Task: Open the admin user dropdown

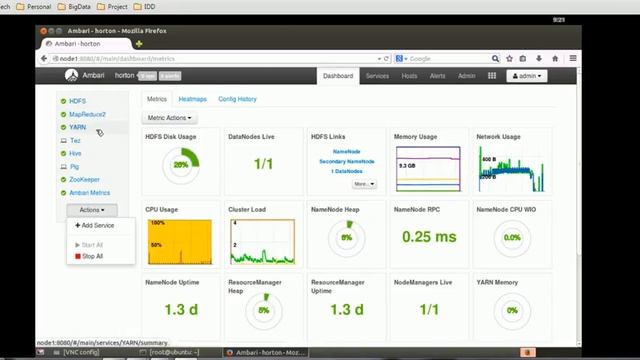Action: (x=527, y=76)
